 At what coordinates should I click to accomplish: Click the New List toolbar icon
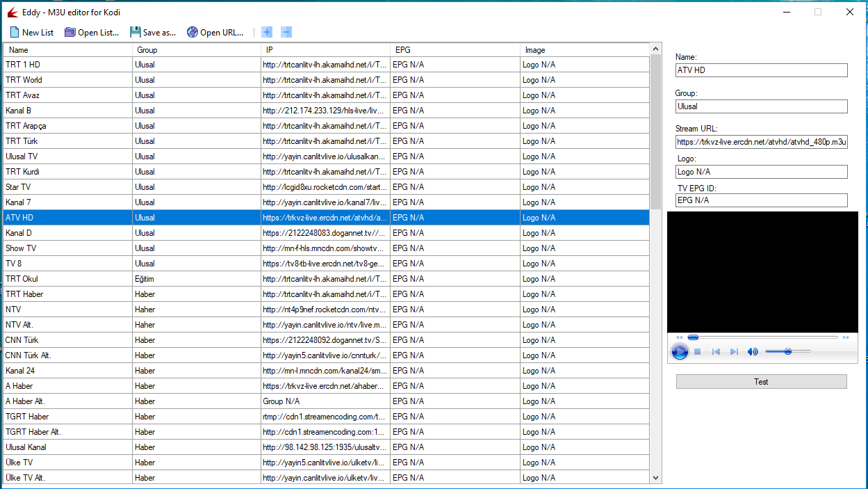click(15, 32)
